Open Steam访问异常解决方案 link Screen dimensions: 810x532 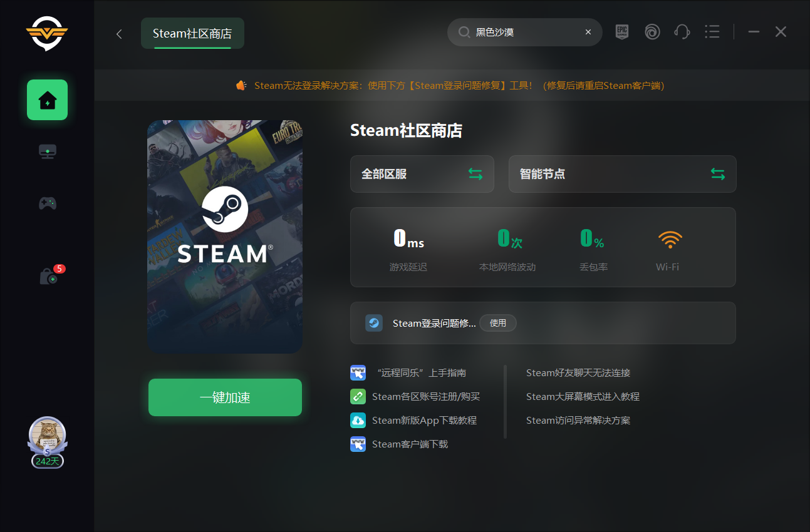click(578, 420)
